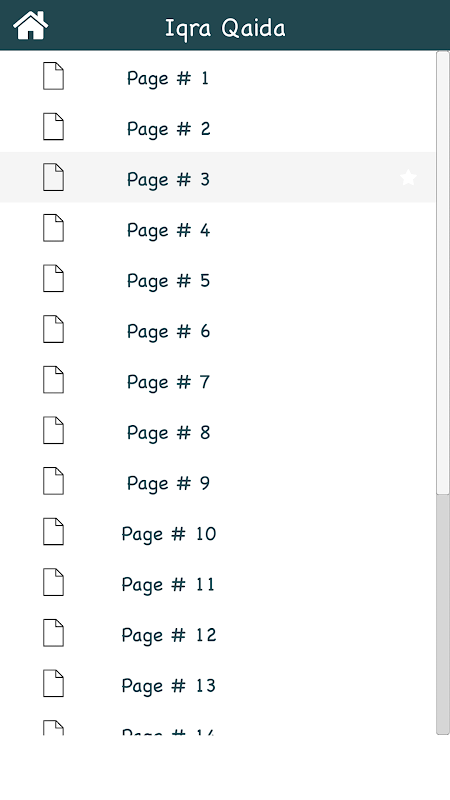Image resolution: width=450 pixels, height=800 pixels.
Task: Open Page # 11
Action: click(218, 582)
